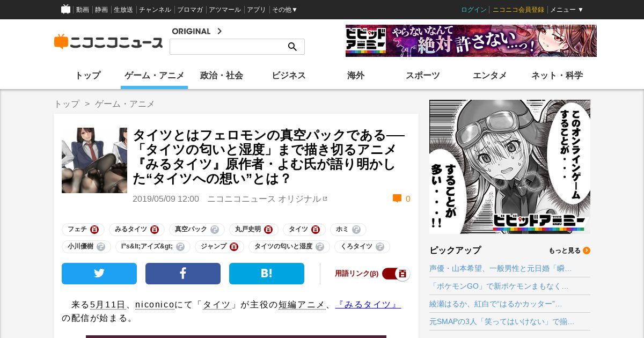Viewport: 644px width, 338px height.
Task: Click question icon beside くろタイツ tag
Action: coord(380,247)
